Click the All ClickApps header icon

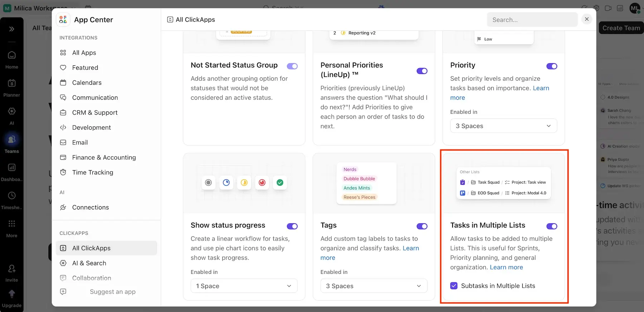tap(170, 20)
